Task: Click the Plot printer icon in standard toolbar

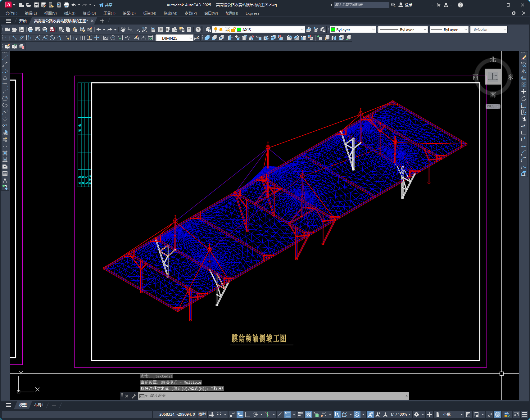Action: point(30,29)
